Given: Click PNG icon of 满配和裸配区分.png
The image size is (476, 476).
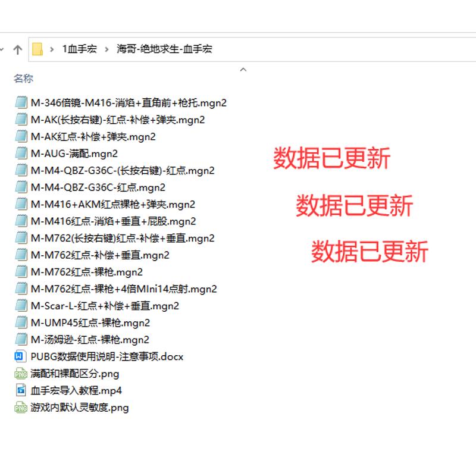Looking at the screenshot, I should point(21,374).
